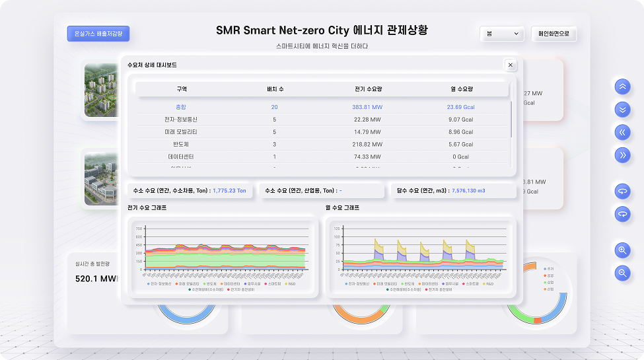Click the double chevron down tilt button
The width and height of the screenshot is (644, 360).
coord(622,109)
